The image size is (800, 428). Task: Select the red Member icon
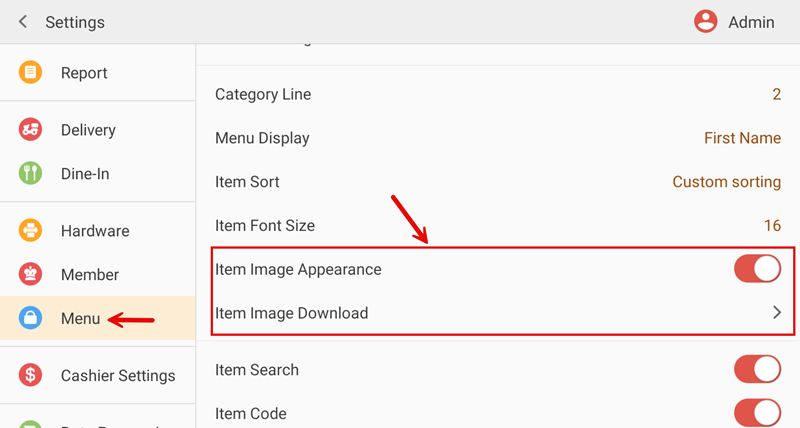[x=31, y=275]
